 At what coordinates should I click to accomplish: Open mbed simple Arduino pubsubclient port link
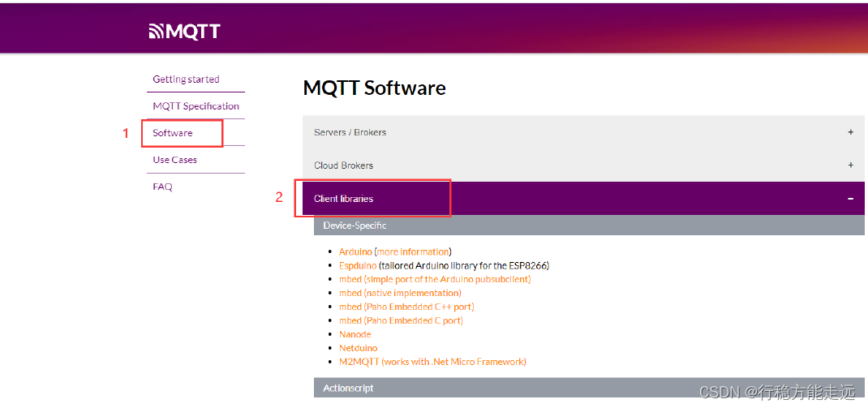point(435,279)
